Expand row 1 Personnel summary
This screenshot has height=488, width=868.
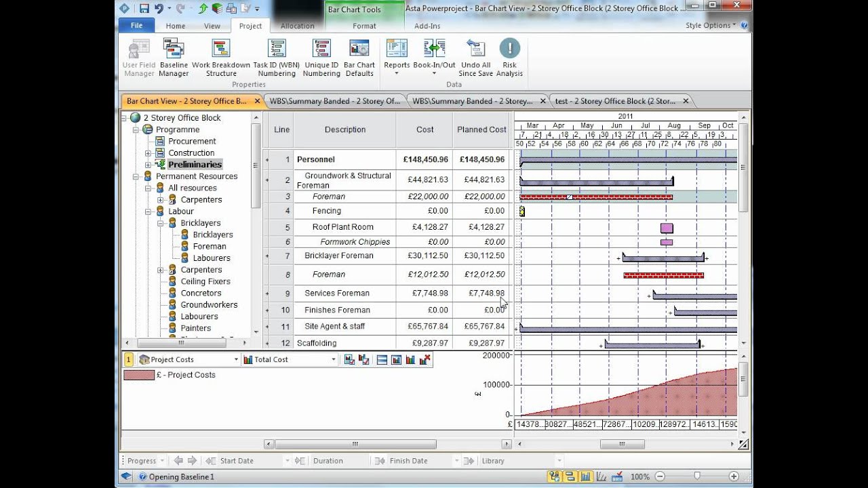267,160
